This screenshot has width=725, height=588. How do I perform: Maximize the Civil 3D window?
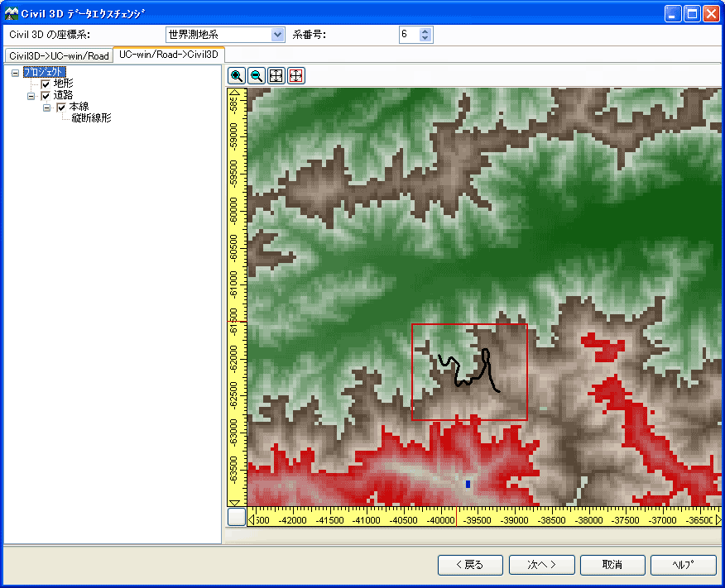coord(692,14)
